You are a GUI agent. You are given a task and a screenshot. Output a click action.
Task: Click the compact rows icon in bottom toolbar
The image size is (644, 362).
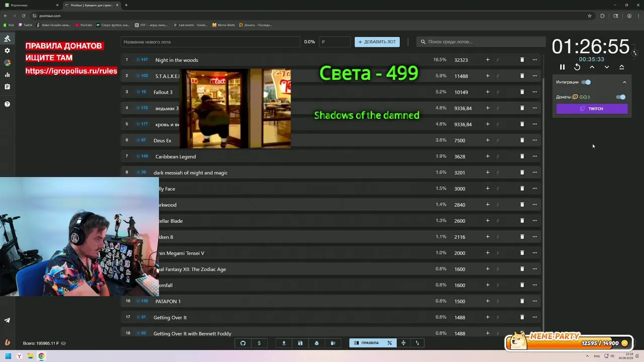pos(404,343)
